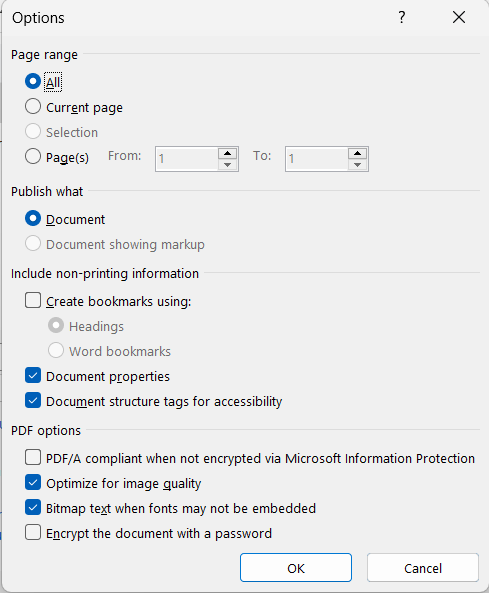
Task: Select the Document publish option
Action: [33, 219]
